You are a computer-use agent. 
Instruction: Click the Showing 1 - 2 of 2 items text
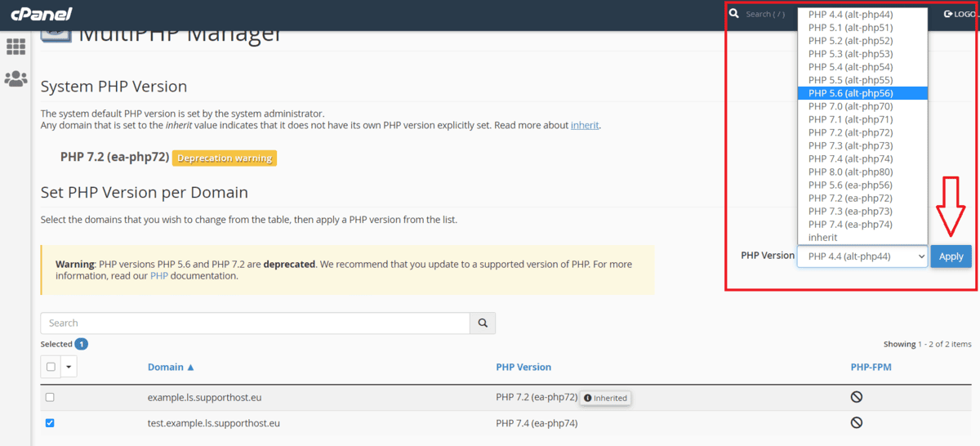(928, 344)
